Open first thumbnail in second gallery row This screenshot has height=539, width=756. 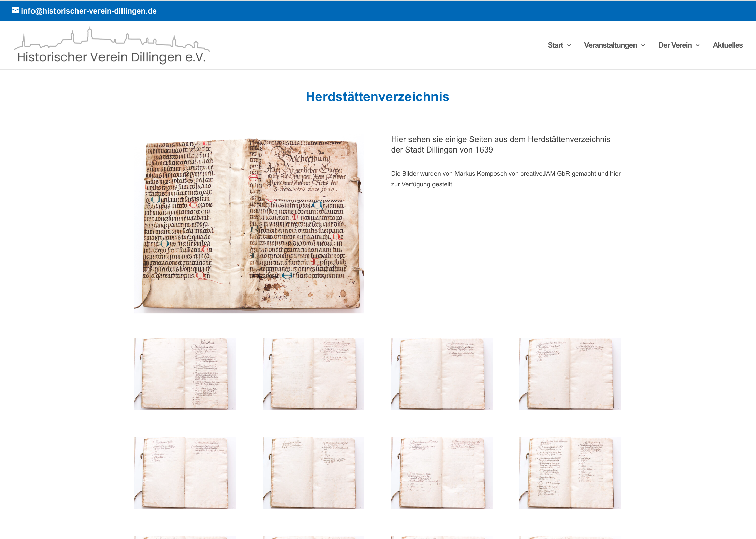[x=185, y=473]
